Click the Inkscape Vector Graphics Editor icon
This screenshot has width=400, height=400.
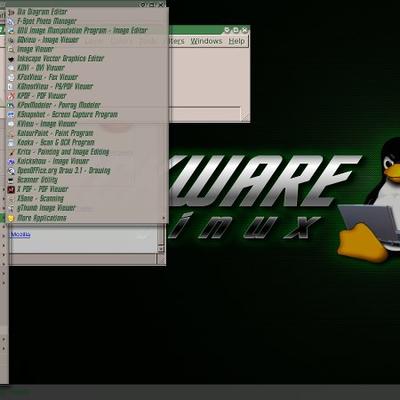[x=11, y=59]
